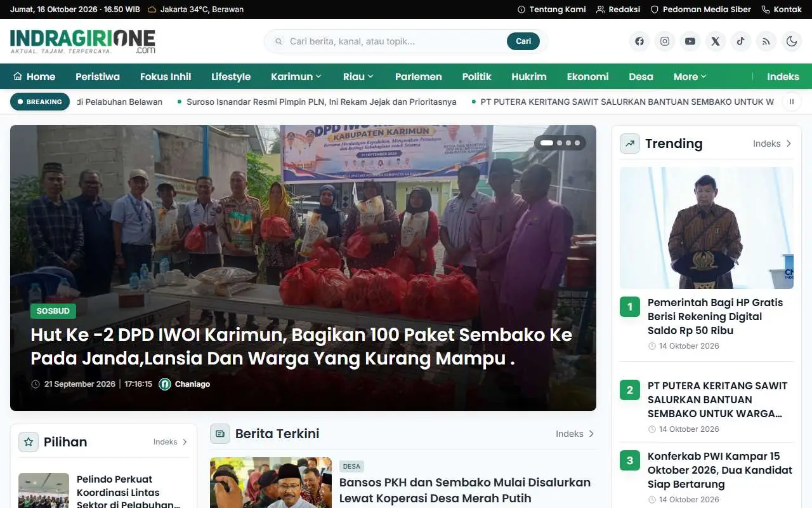The image size is (812, 508).
Task: Toggle dark mode moon icon
Action: (x=792, y=41)
